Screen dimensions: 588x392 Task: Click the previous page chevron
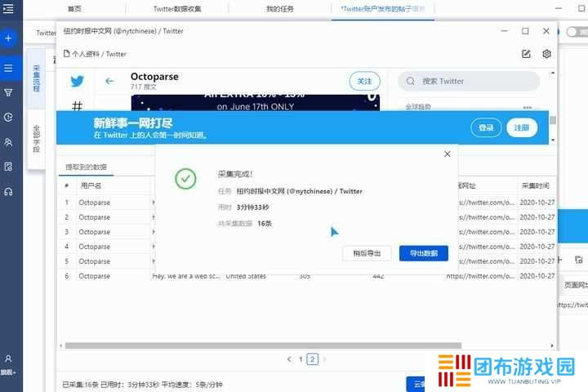tap(289, 359)
